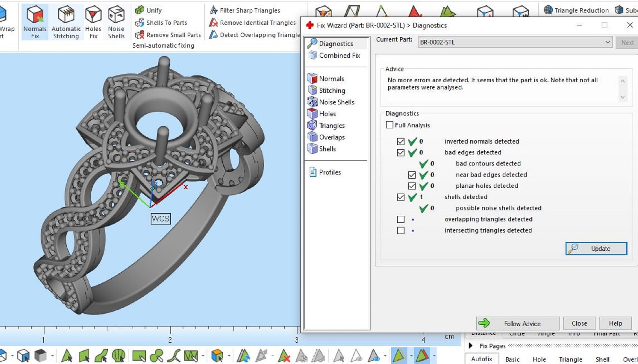Open the Noise Shells ribbon tool
This screenshot has width=638, height=364.
coord(116,22)
